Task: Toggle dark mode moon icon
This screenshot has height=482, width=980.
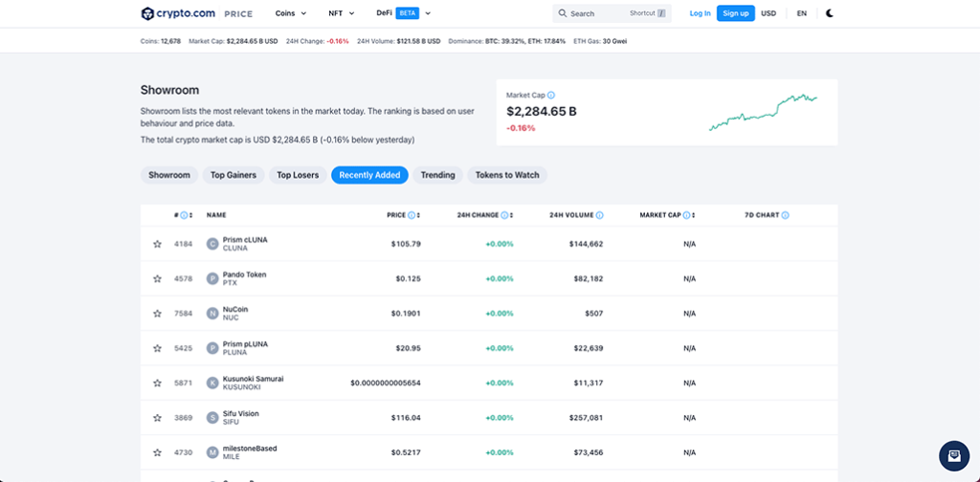Action: click(830, 13)
